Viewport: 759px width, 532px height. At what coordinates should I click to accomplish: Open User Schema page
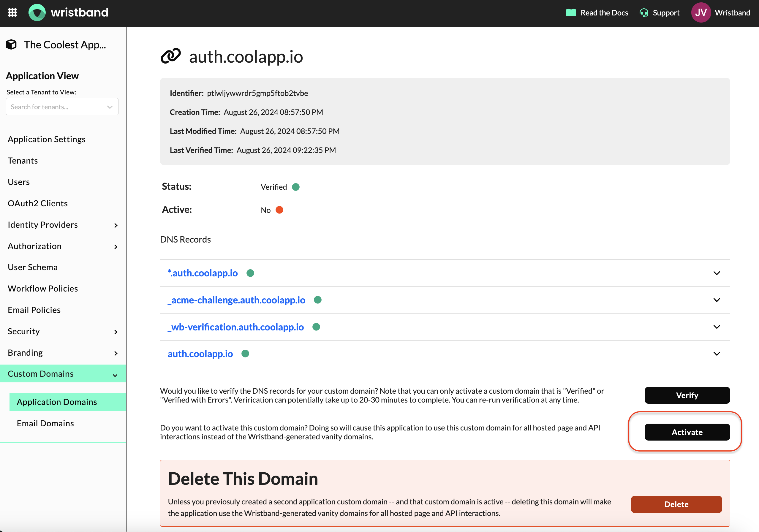[33, 267]
